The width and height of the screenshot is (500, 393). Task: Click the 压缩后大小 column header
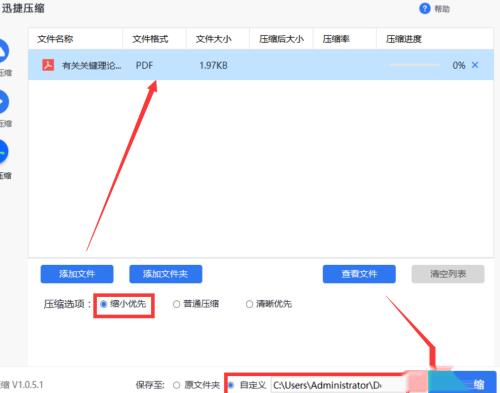(x=281, y=39)
